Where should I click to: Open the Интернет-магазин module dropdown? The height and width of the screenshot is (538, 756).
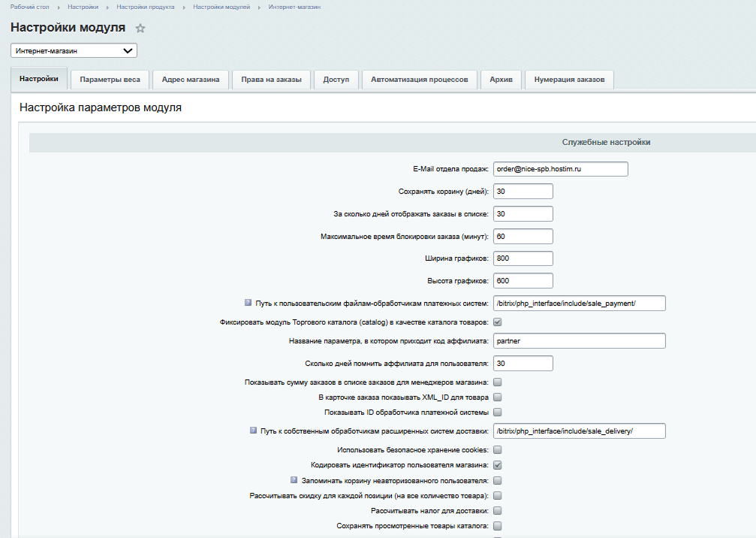(74, 51)
